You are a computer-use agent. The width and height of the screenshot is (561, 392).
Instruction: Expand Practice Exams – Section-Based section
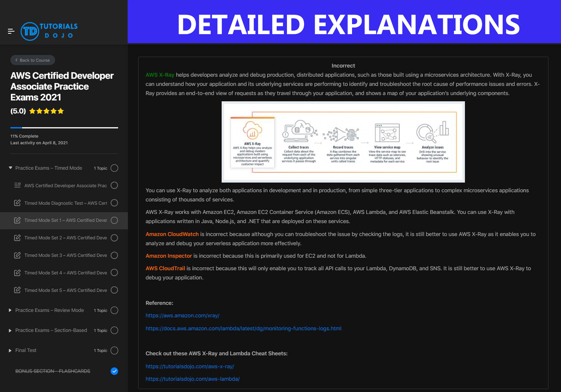pos(10,330)
